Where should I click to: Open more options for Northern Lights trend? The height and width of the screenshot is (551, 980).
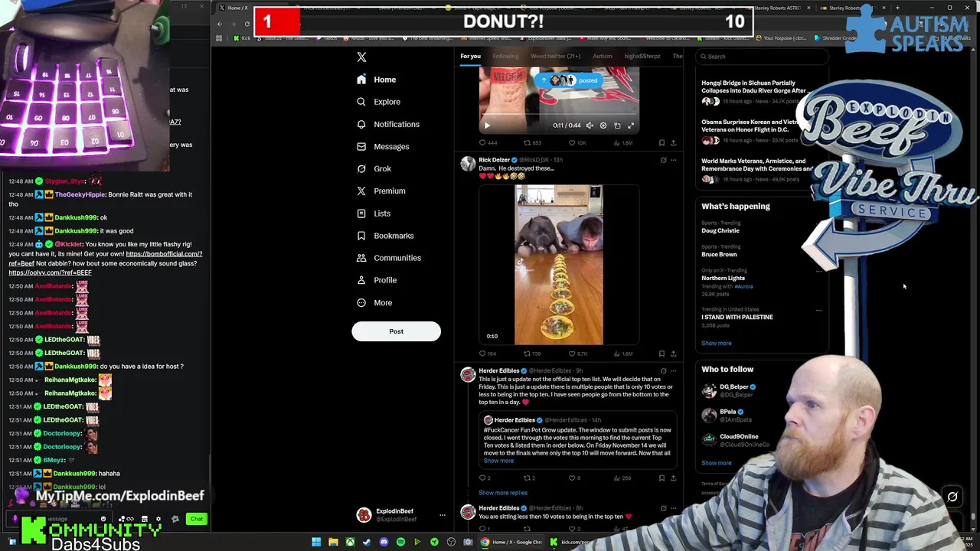pos(818,271)
